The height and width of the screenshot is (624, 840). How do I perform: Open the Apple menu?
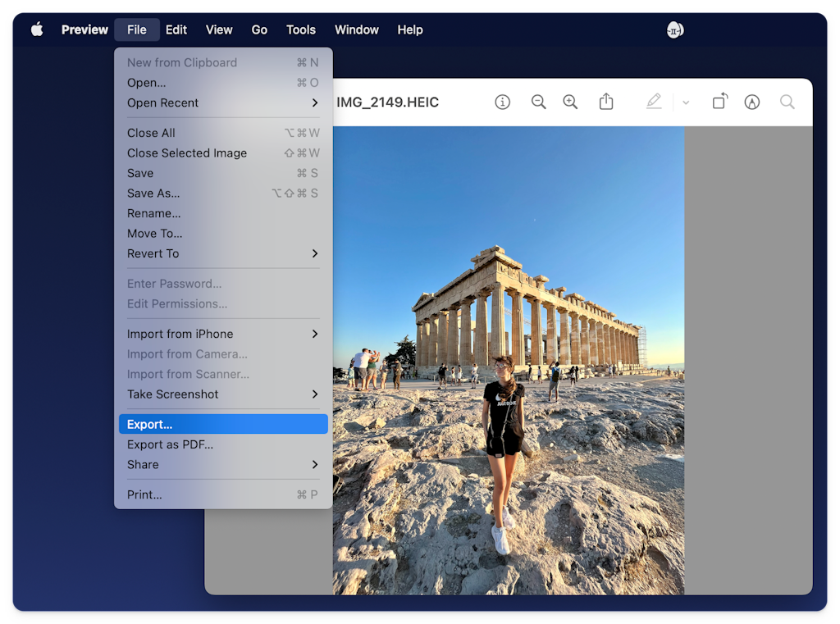(36, 30)
